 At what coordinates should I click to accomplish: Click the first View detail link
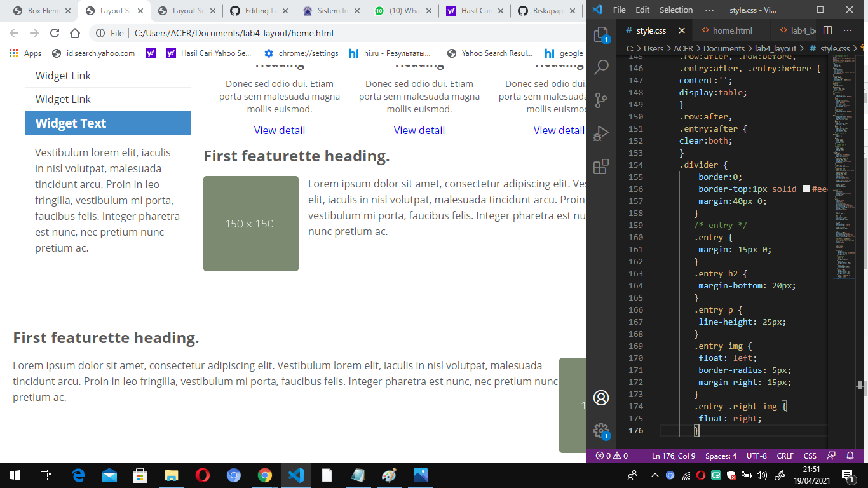280,130
